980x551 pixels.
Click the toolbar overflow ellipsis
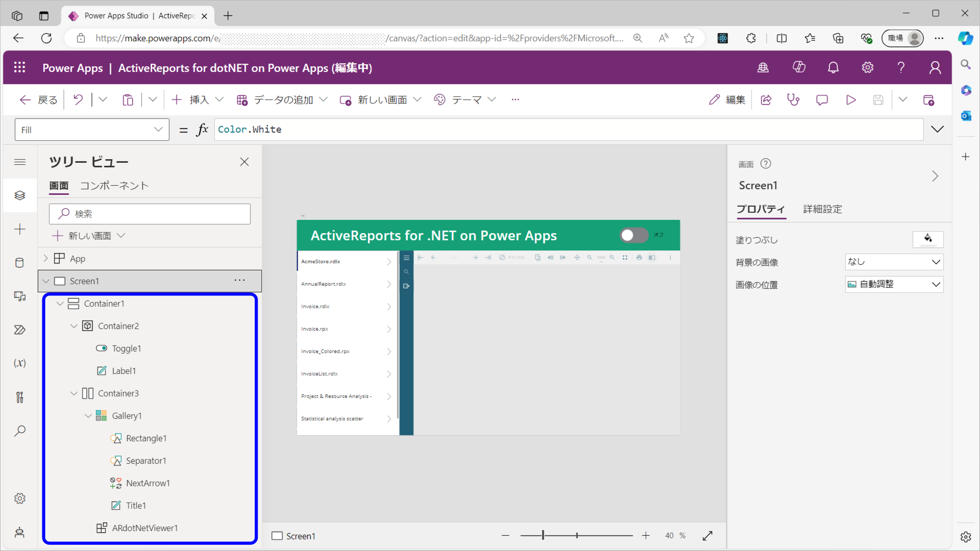[x=516, y=99]
